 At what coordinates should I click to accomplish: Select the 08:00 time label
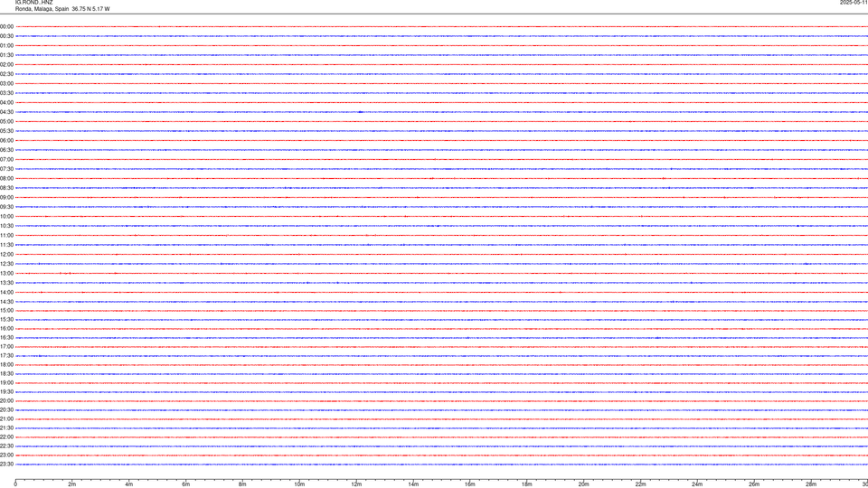[6, 178]
